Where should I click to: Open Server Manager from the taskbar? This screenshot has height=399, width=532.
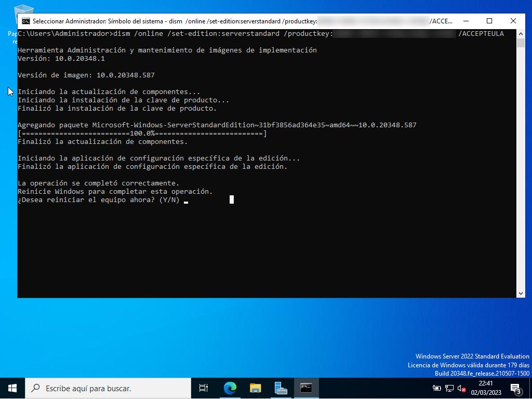(x=281, y=388)
